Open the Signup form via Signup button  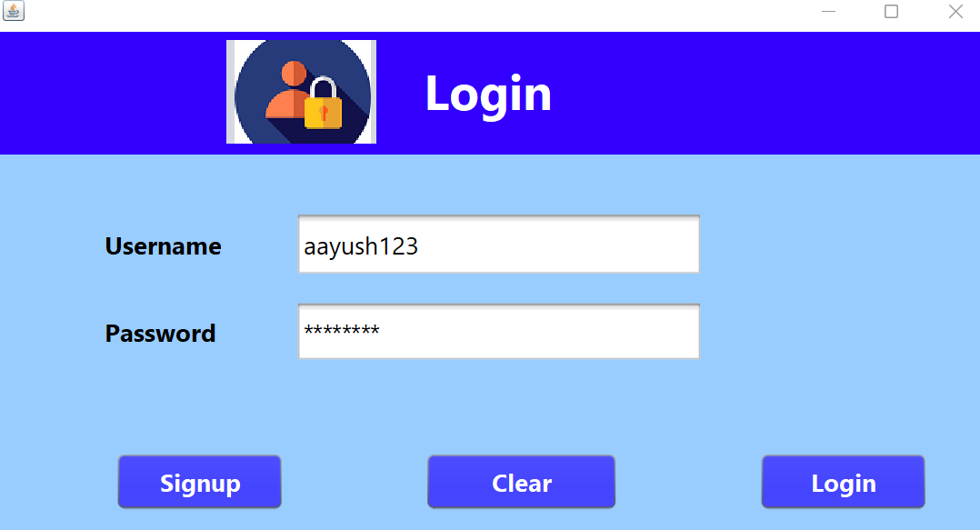click(x=199, y=482)
